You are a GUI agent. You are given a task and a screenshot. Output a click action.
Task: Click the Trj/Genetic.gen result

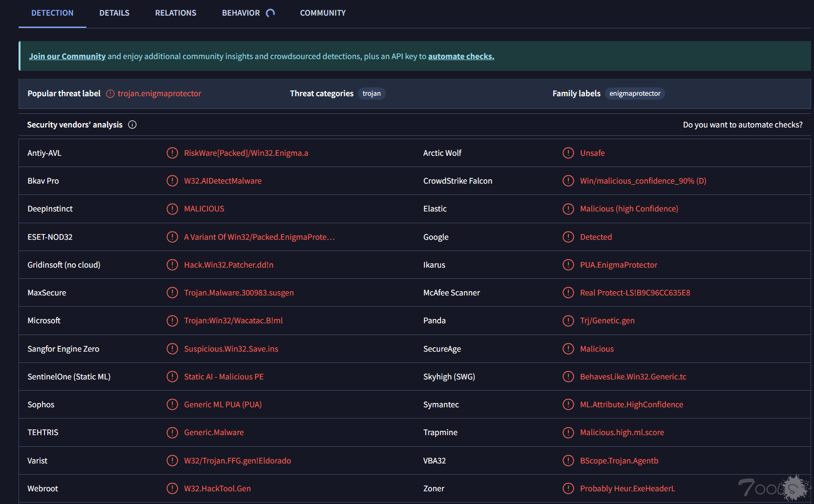[x=607, y=321]
